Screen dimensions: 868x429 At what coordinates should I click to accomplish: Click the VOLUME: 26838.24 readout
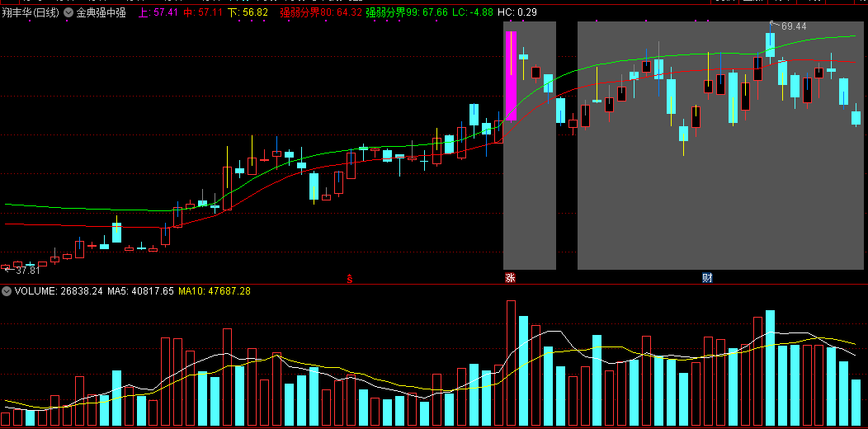tap(59, 290)
